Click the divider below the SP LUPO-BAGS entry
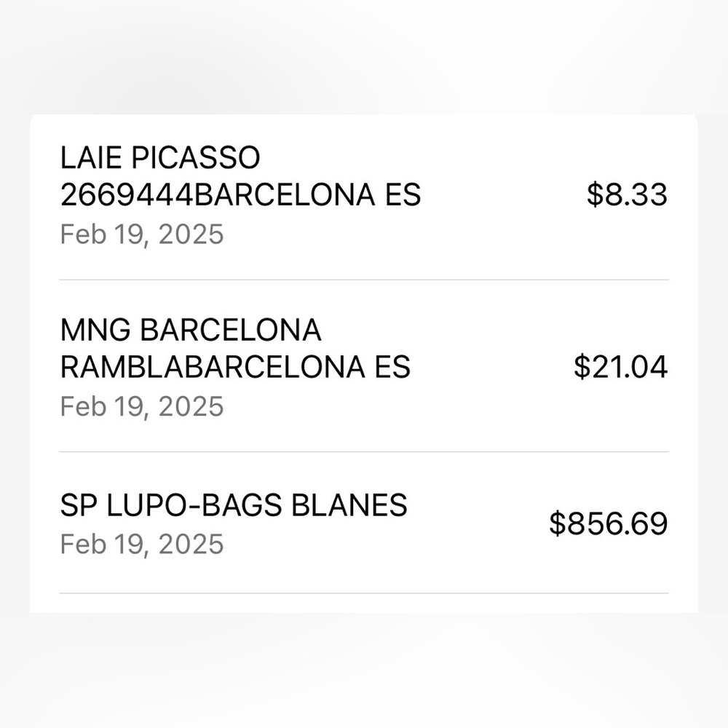The height and width of the screenshot is (728, 728). tap(364, 593)
